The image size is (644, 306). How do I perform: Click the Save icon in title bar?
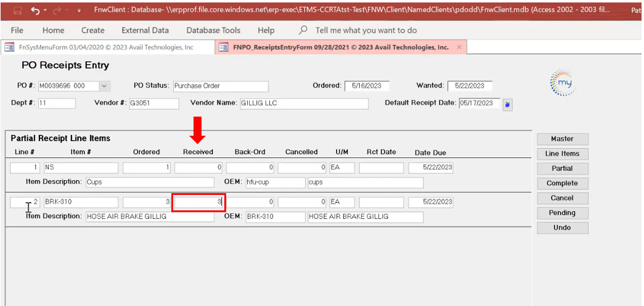[17, 10]
